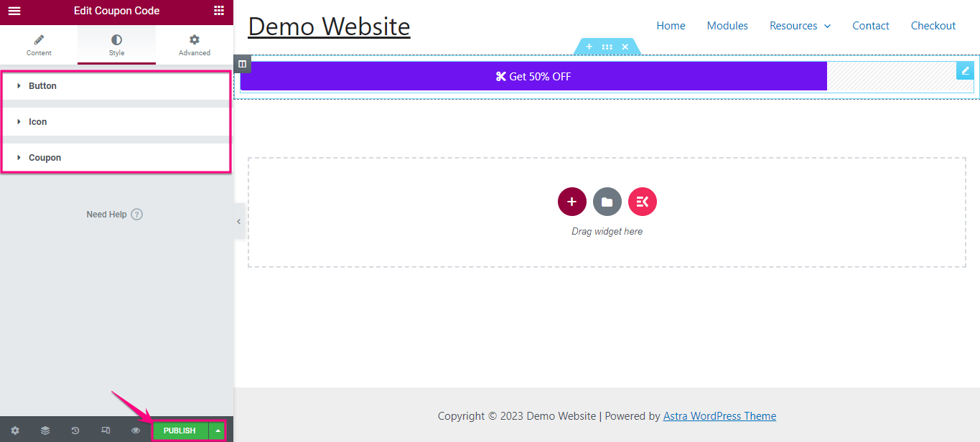Open the Publish options arrow
980x442 pixels.
pyautogui.click(x=218, y=430)
